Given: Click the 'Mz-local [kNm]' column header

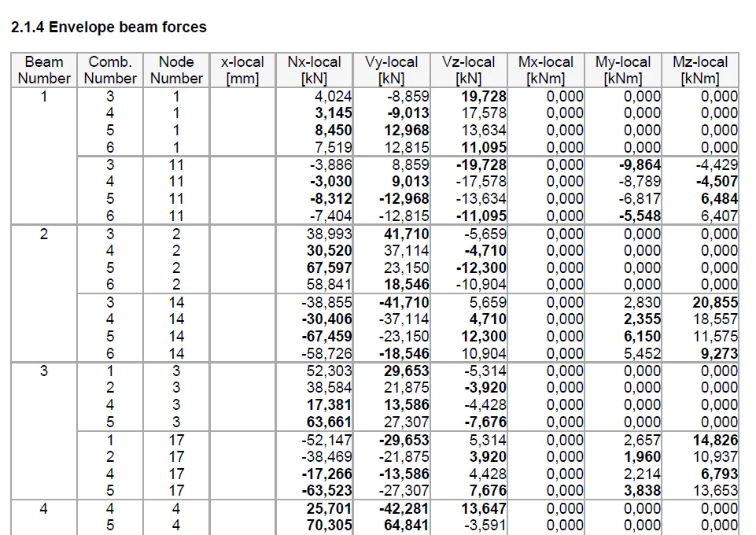Looking at the screenshot, I should tap(700, 70).
